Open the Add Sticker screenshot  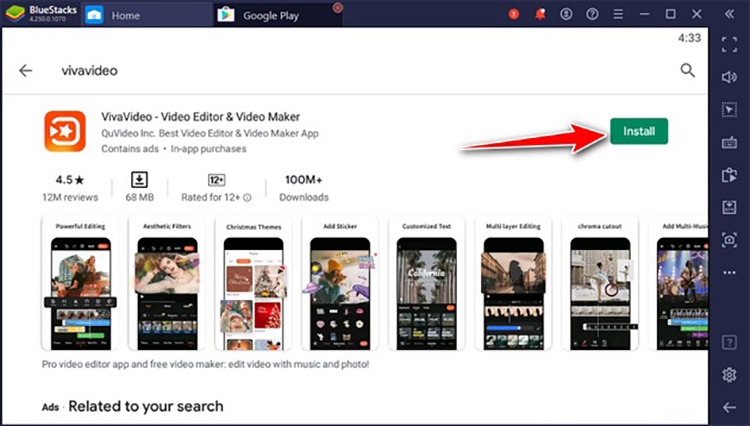[340, 283]
